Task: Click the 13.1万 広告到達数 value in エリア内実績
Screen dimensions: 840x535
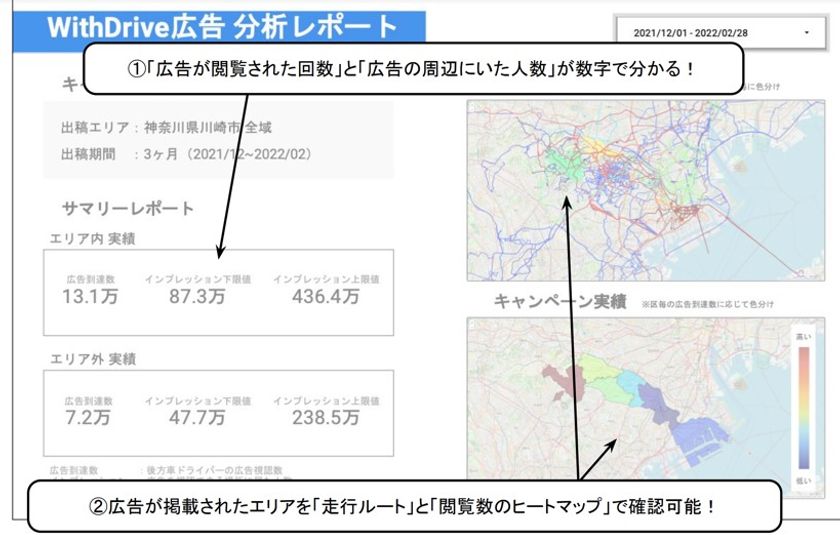Action: 90,296
